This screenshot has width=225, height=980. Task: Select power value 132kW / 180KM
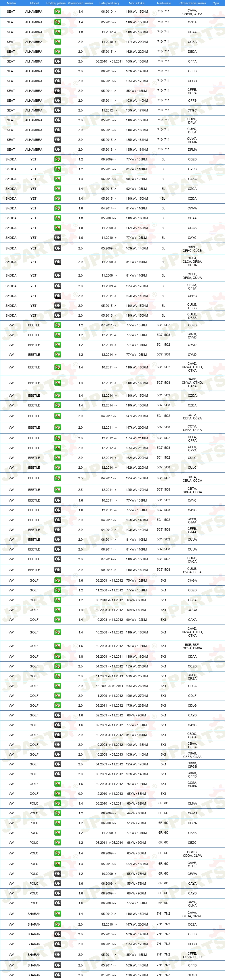(x=137, y=864)
